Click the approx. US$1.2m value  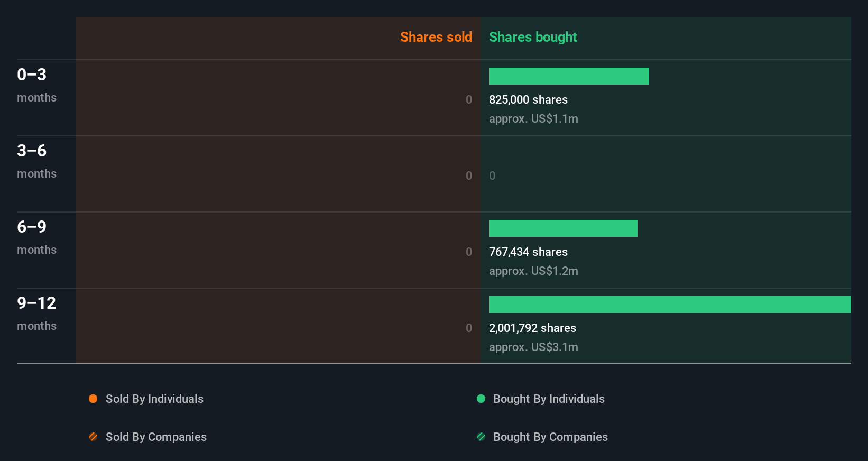[x=533, y=271]
